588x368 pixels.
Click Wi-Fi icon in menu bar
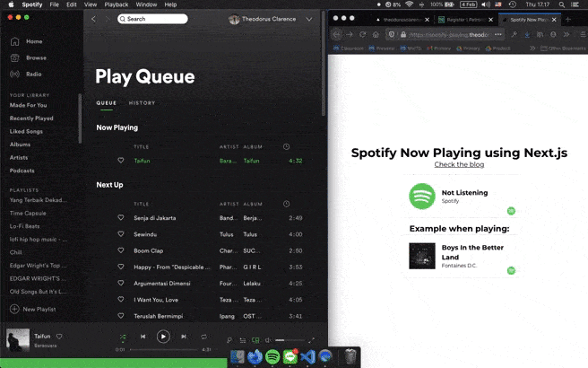coord(409,4)
